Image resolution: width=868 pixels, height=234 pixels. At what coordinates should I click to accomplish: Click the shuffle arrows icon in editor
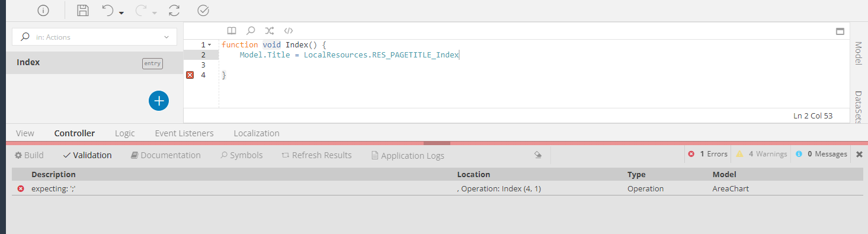click(270, 31)
